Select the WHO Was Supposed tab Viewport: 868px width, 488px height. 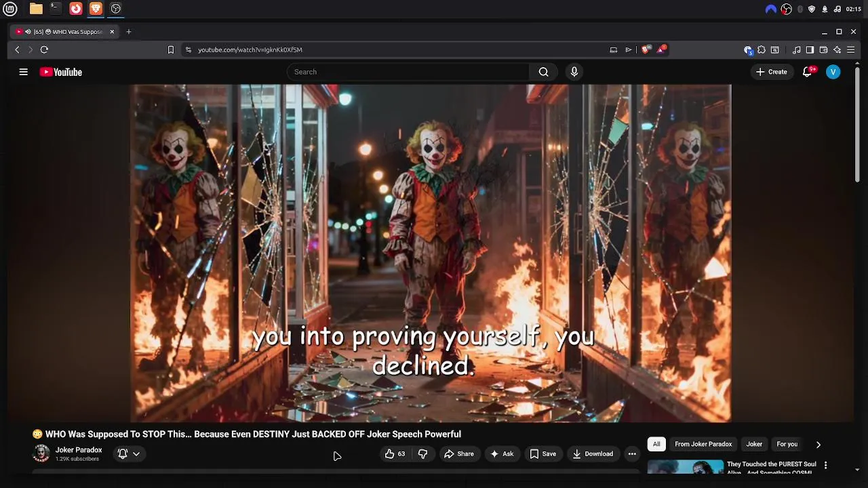[65, 32]
